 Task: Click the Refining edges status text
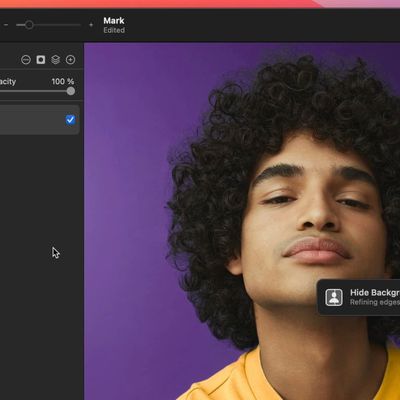coord(375,302)
